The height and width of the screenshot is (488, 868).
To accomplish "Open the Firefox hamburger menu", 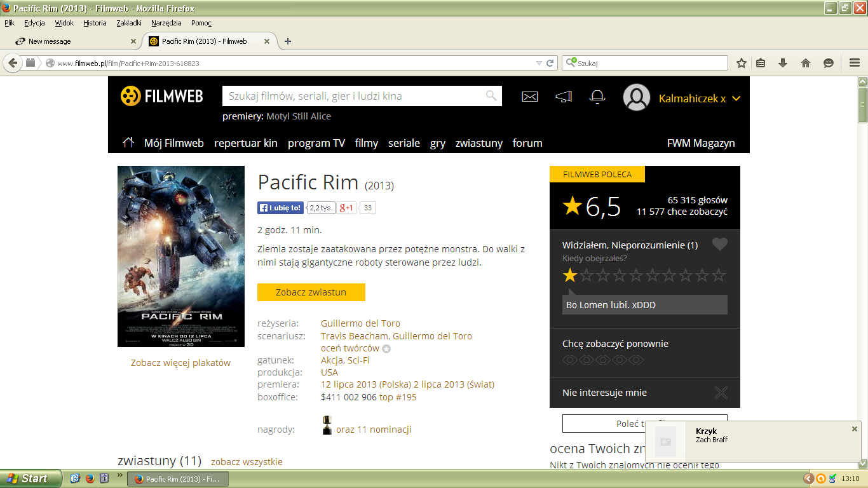I will click(854, 63).
